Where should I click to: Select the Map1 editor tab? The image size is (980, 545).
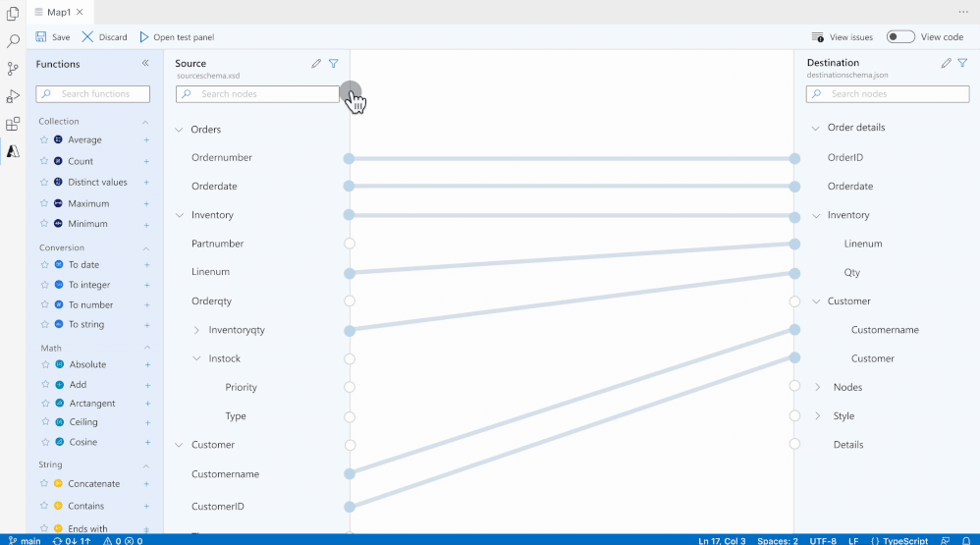click(59, 12)
